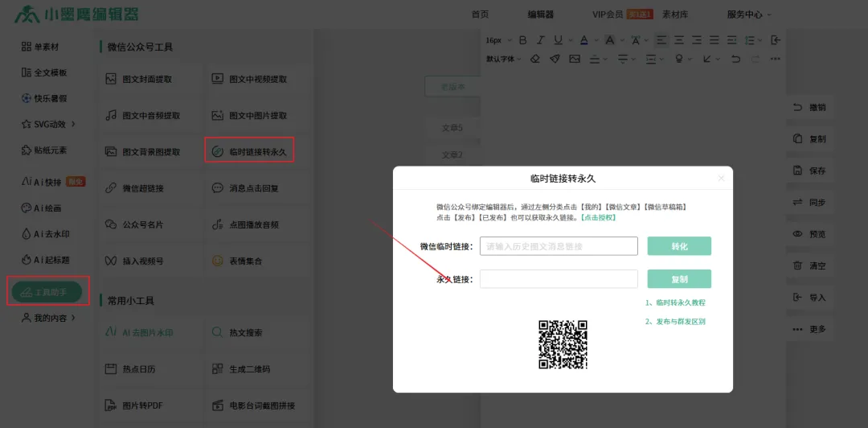Open 公众号名片 tool

134,224
